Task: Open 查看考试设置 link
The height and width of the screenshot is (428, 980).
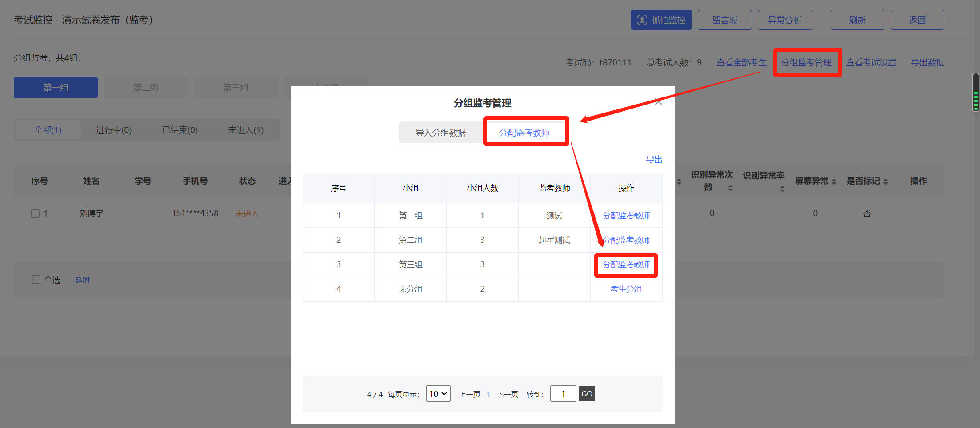Action: tap(871, 62)
